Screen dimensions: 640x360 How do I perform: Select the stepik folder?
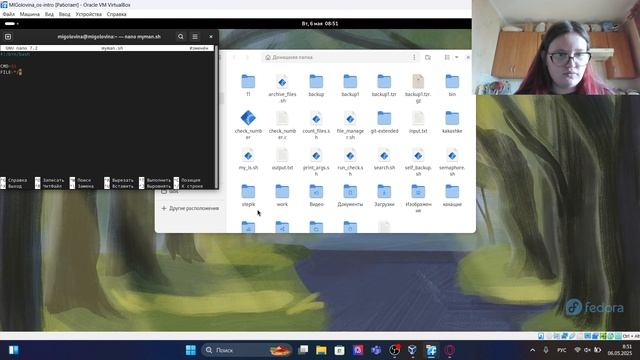click(248, 196)
